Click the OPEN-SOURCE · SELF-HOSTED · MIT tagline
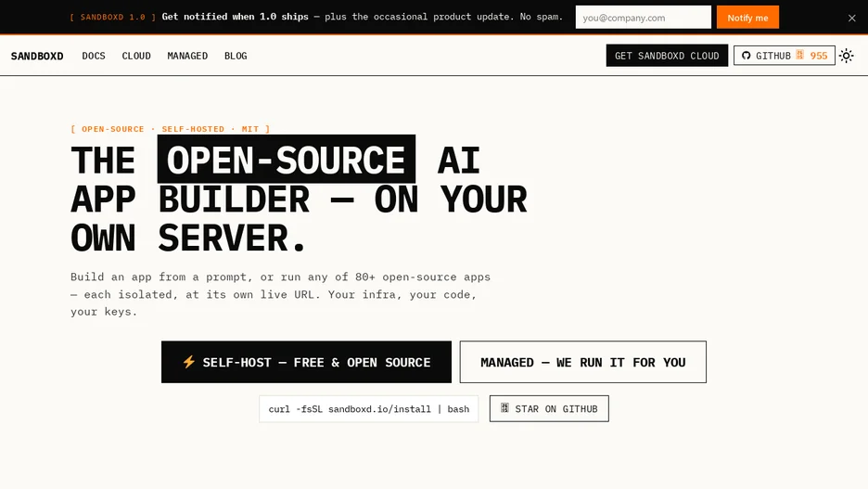Image resolution: width=868 pixels, height=489 pixels. point(171,129)
